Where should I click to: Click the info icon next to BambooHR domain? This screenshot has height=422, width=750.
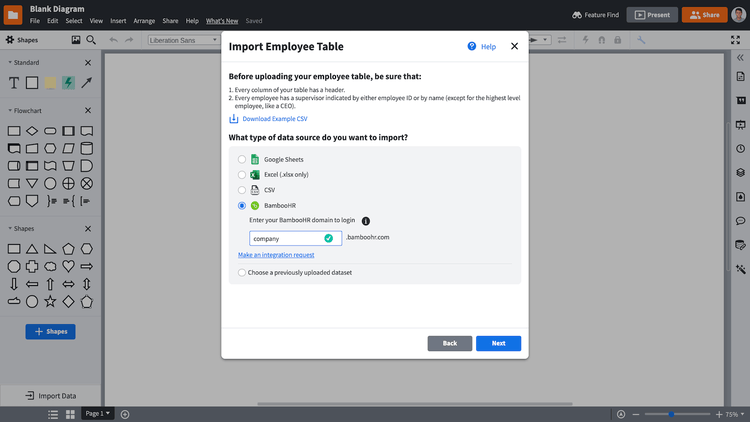click(365, 221)
